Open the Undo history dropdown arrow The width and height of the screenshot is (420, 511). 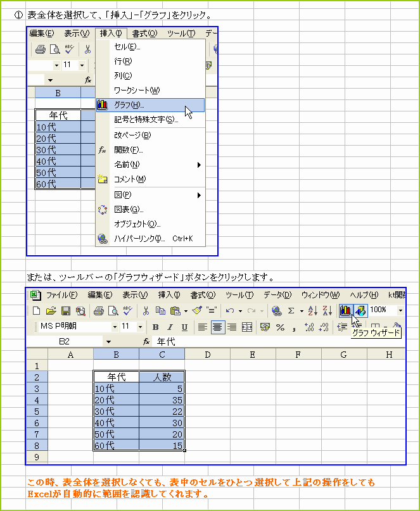click(x=240, y=311)
